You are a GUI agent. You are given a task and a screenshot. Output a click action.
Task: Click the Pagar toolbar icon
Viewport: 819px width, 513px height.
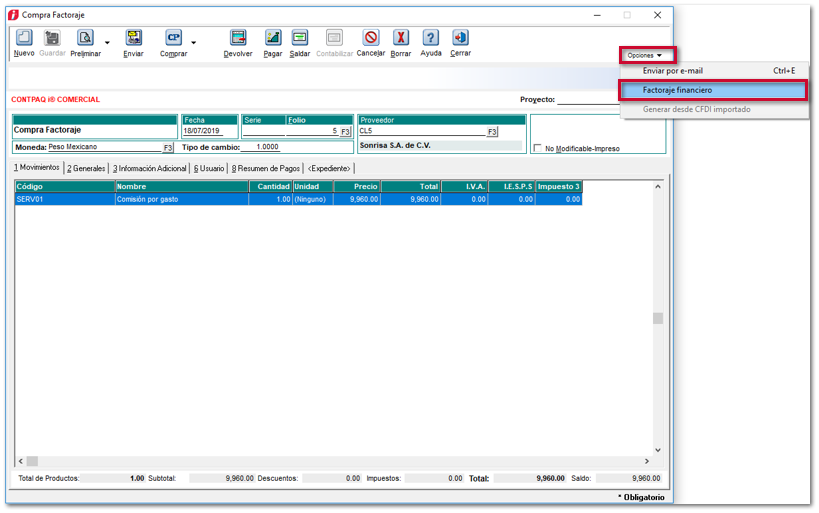(273, 38)
